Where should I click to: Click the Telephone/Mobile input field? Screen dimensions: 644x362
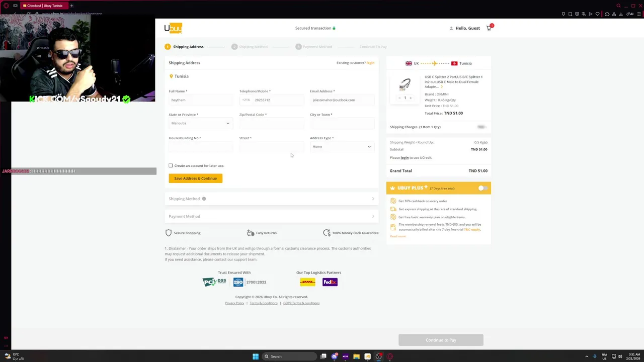271,100
